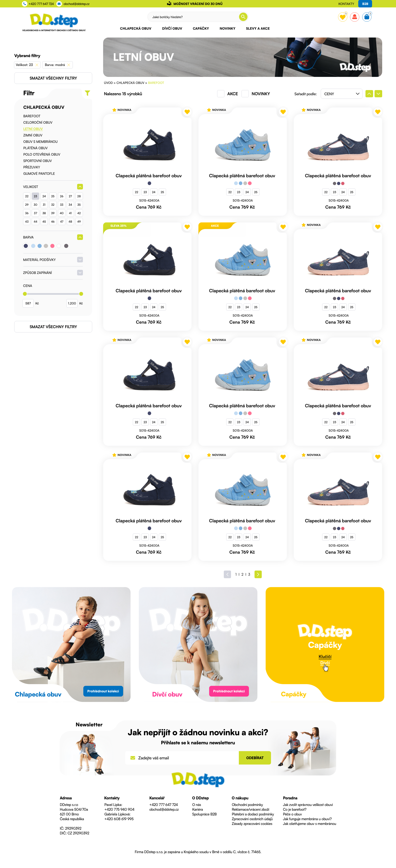Click the sort descending arrow button

[x=378, y=94]
